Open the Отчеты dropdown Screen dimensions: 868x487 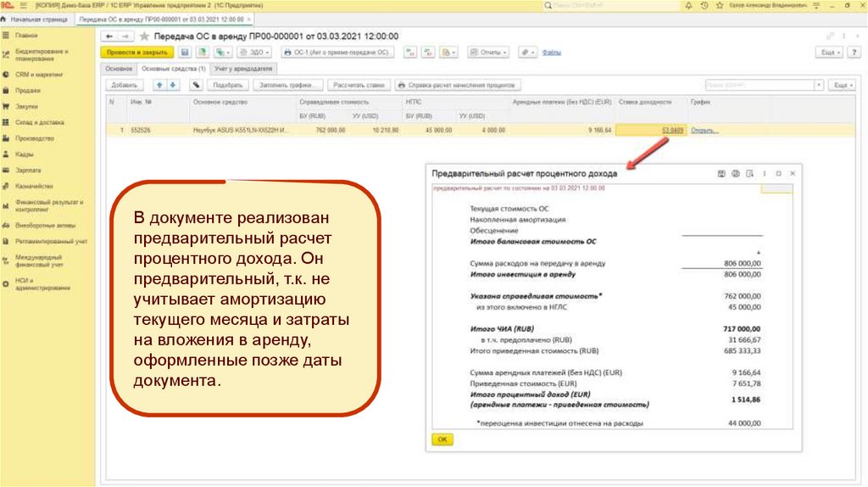(488, 52)
